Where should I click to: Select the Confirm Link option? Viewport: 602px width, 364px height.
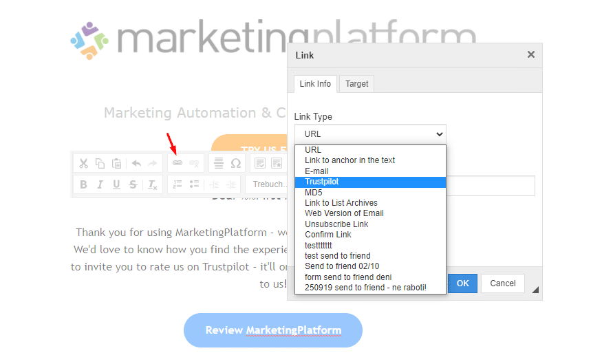(x=370, y=235)
